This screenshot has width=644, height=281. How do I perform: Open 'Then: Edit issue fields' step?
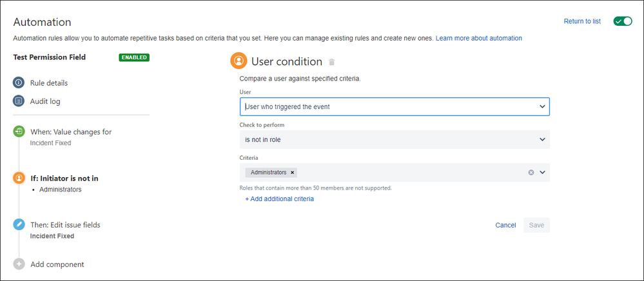(x=65, y=225)
